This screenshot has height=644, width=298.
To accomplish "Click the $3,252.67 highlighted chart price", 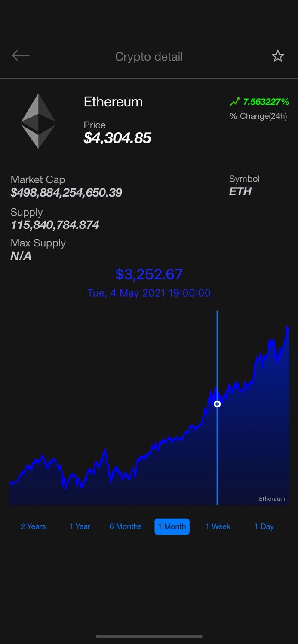I will tap(149, 274).
